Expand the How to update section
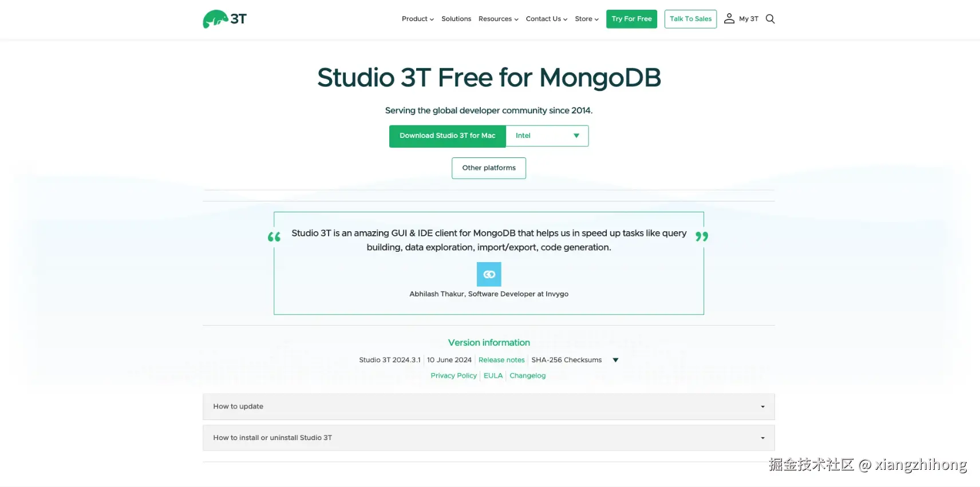Screen dimensions: 980x487 tap(489, 407)
